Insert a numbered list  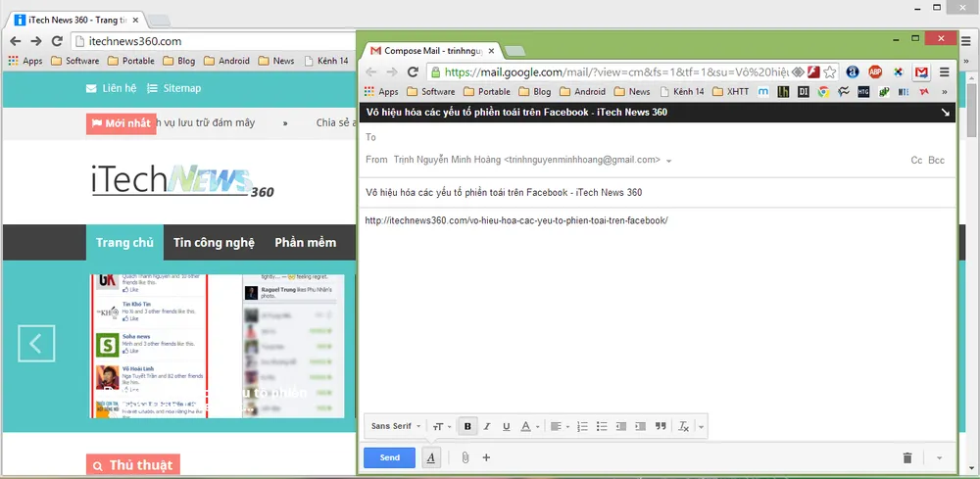pyautogui.click(x=582, y=426)
